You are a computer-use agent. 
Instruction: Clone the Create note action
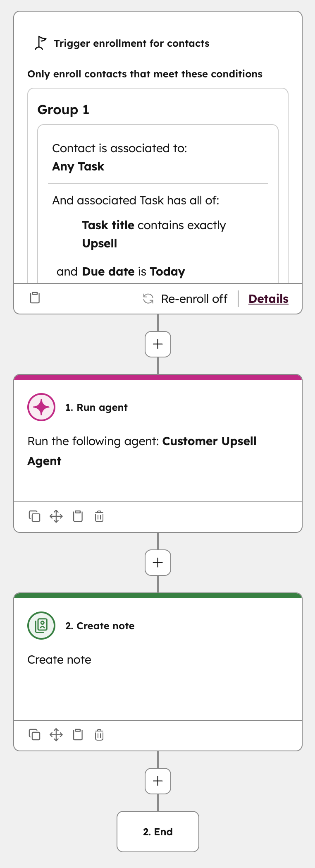pyautogui.click(x=35, y=734)
